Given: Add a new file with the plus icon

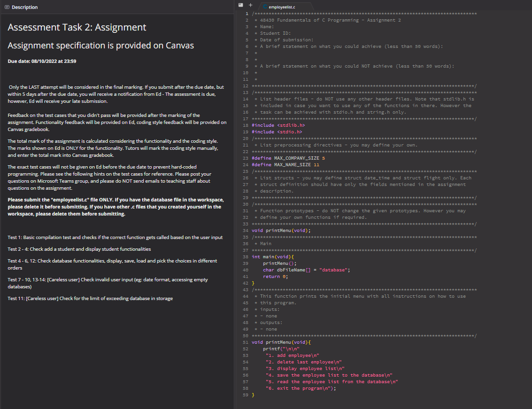Looking at the screenshot, I should (x=250, y=5).
